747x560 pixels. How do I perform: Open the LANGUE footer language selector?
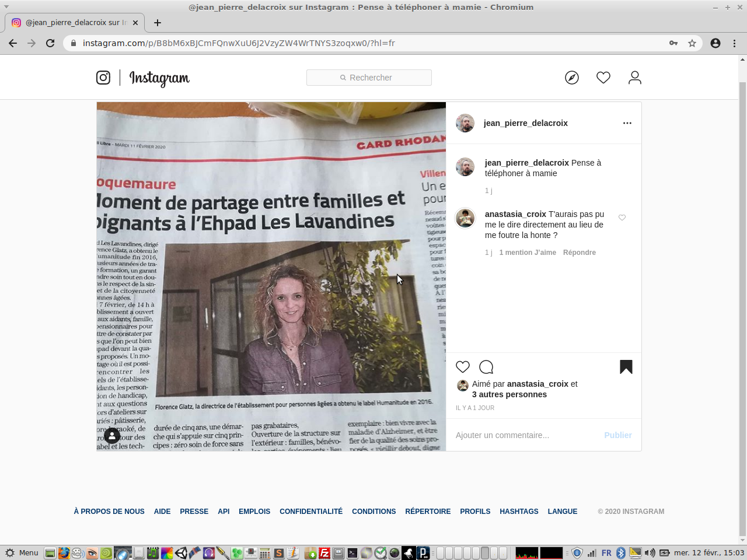pos(563,512)
